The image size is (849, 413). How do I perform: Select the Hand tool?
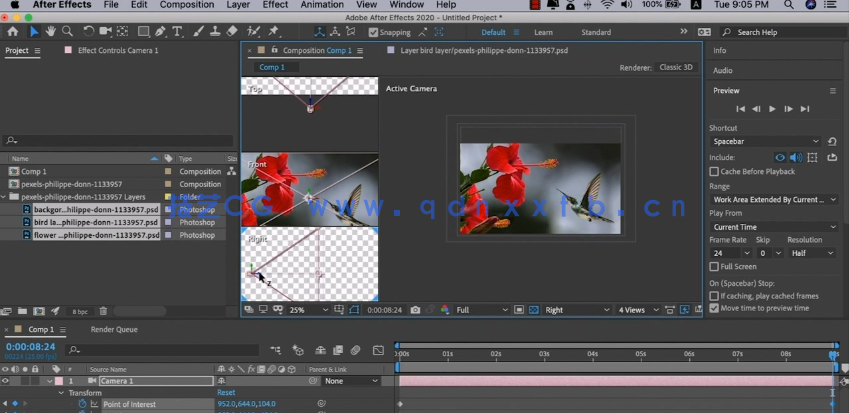point(50,31)
